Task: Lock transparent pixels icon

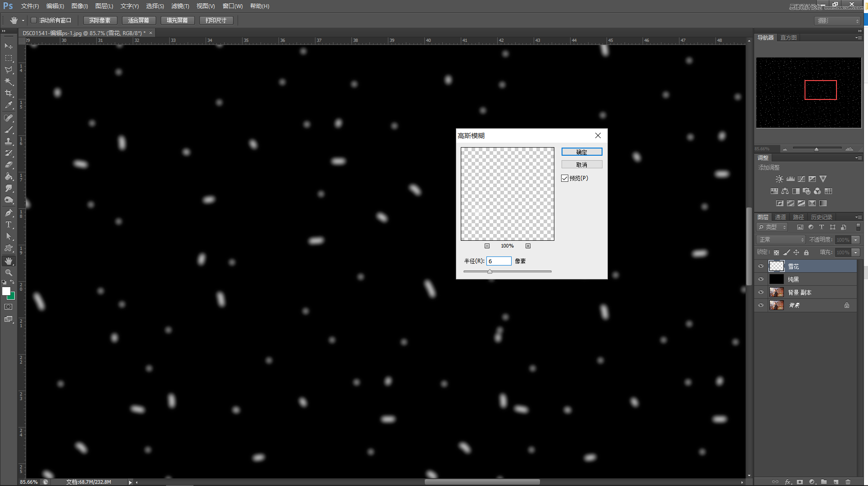Action: [776, 252]
